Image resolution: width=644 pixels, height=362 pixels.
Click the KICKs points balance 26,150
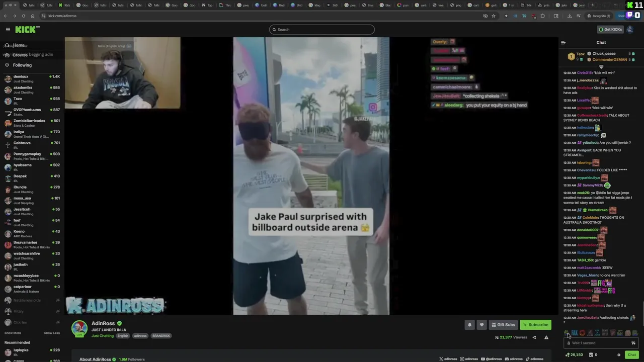click(574, 355)
